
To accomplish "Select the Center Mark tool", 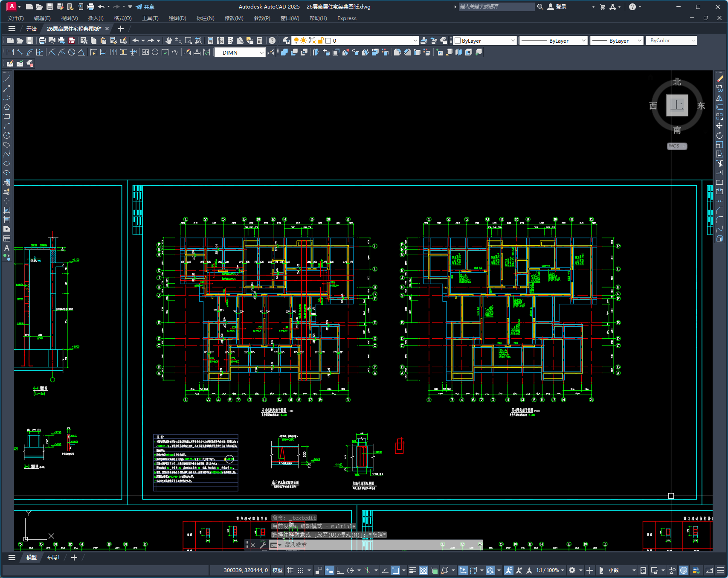I will click(155, 52).
